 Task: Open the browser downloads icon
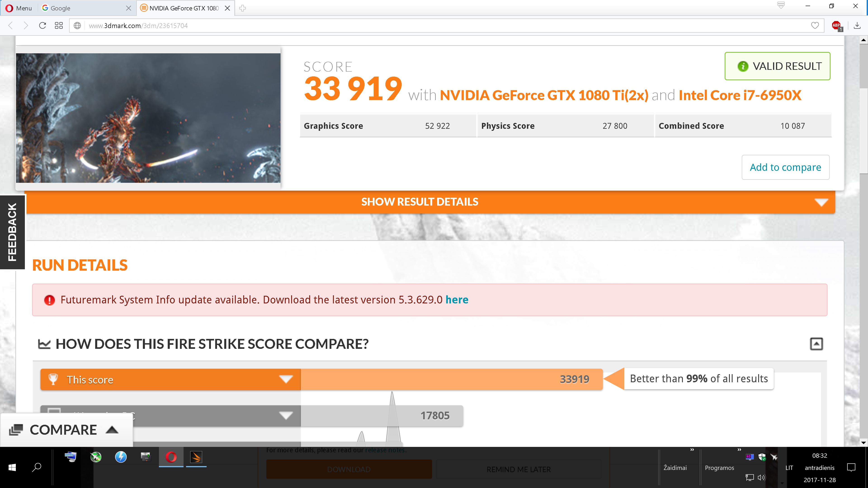(857, 26)
